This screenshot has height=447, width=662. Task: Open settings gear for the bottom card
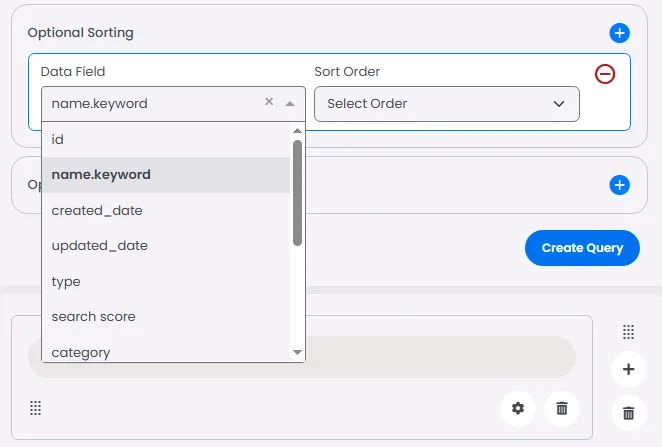tap(517, 408)
